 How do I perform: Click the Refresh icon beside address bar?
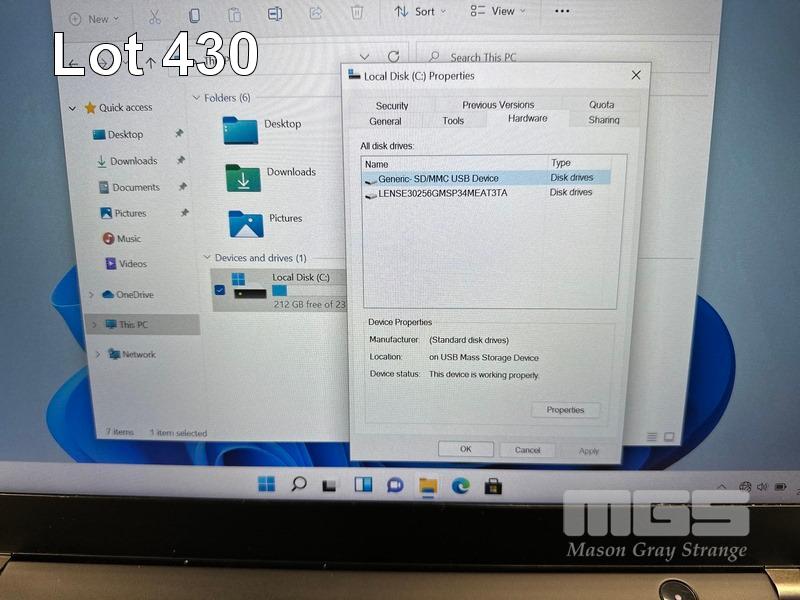point(394,57)
